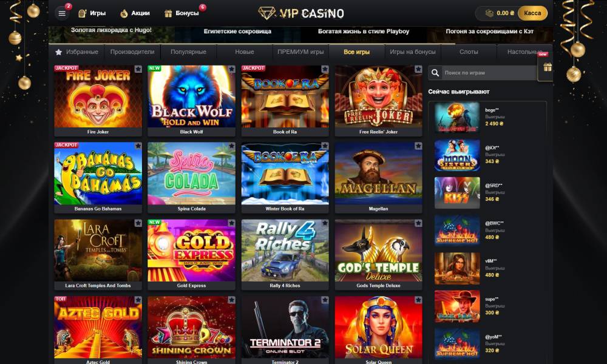This screenshot has width=607, height=364.
Task: Open the hamburger menu icon
Action: pyautogui.click(x=62, y=13)
